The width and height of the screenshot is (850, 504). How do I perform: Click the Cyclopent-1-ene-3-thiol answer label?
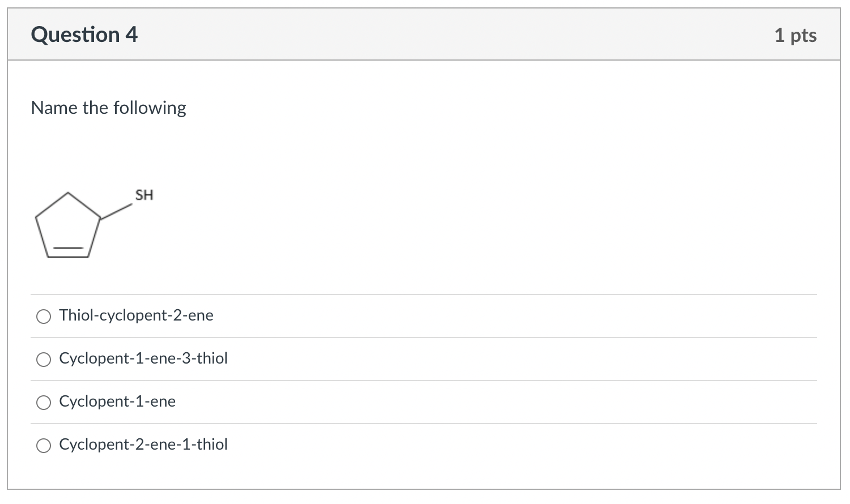click(143, 358)
